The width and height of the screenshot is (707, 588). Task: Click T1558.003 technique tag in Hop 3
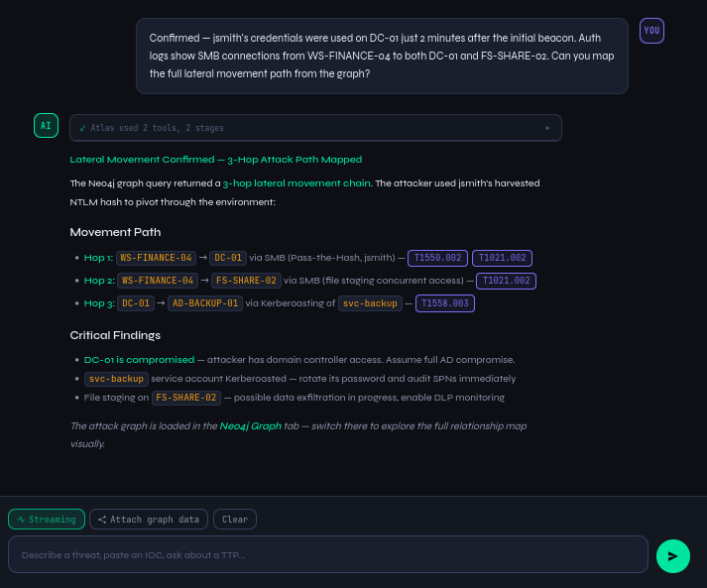(444, 303)
